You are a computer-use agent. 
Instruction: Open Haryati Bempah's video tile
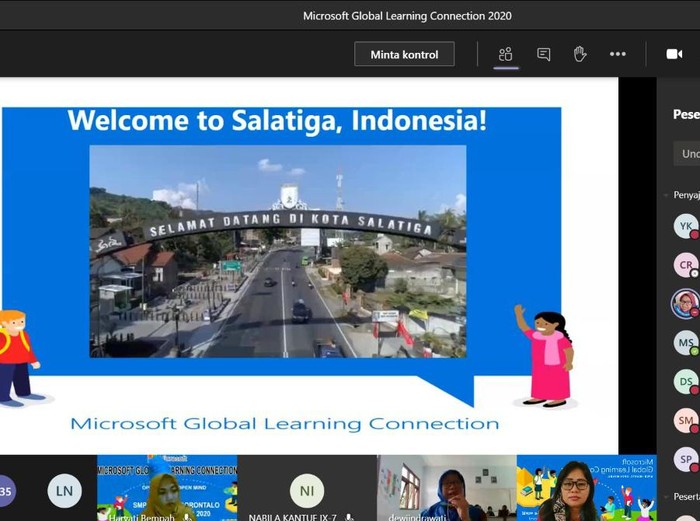click(x=167, y=488)
